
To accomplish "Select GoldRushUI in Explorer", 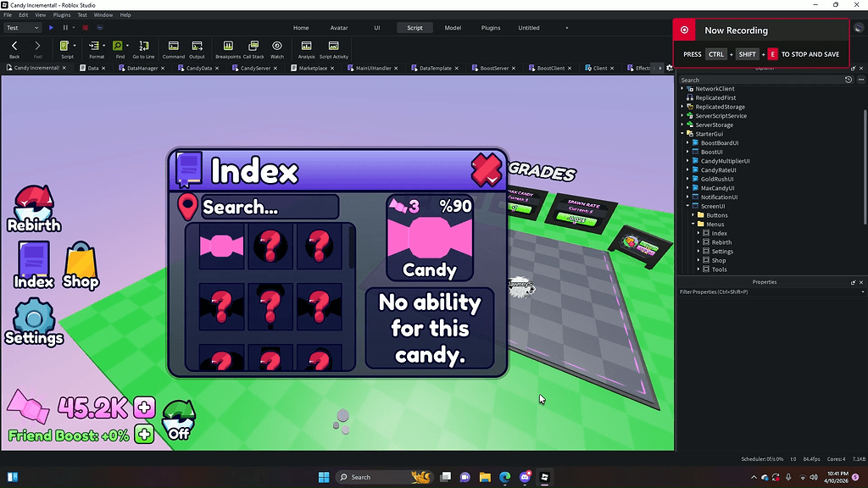I will coord(717,179).
